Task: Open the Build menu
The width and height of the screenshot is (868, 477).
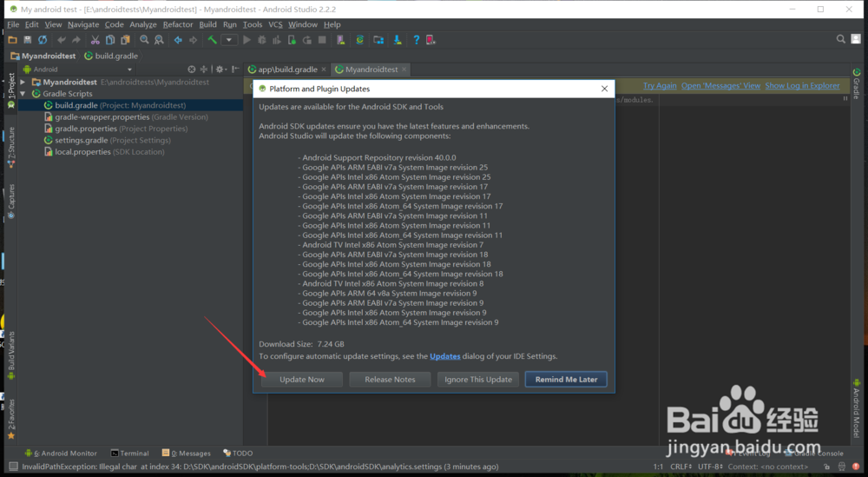Action: click(x=207, y=24)
